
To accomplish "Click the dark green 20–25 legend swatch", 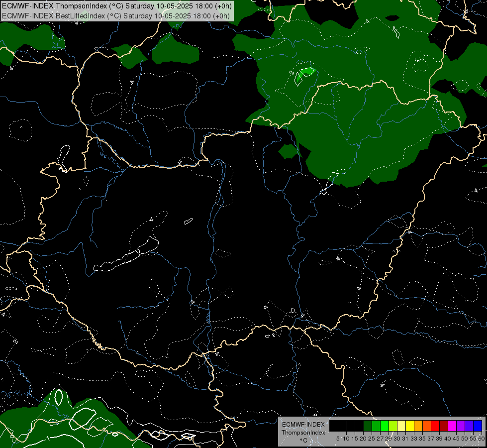I will [x=368, y=426].
